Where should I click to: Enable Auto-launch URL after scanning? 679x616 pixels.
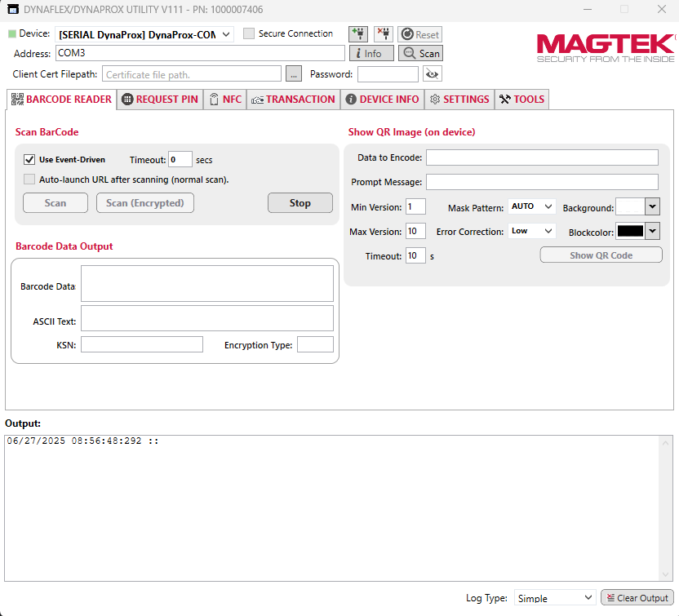pos(29,179)
